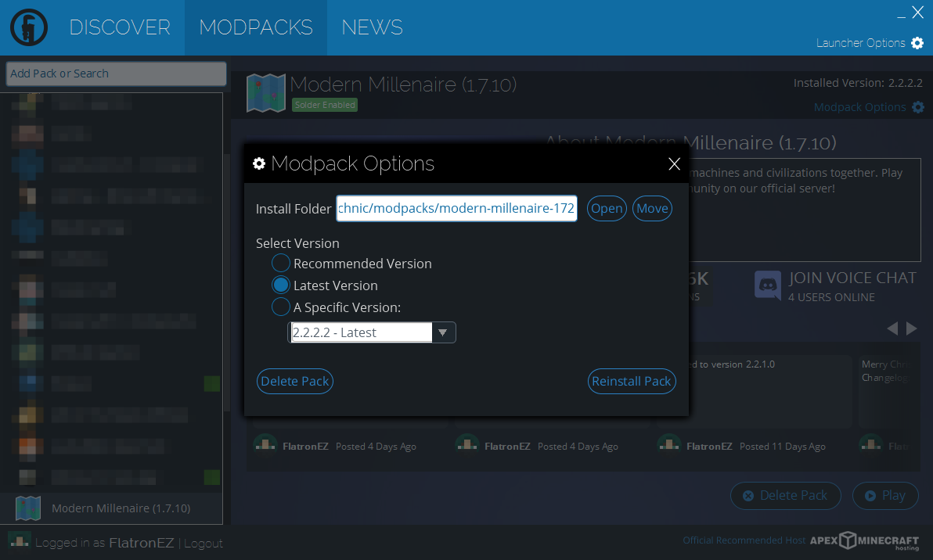Click Delete Pack button beside Play
933x560 pixels.
pyautogui.click(x=785, y=496)
